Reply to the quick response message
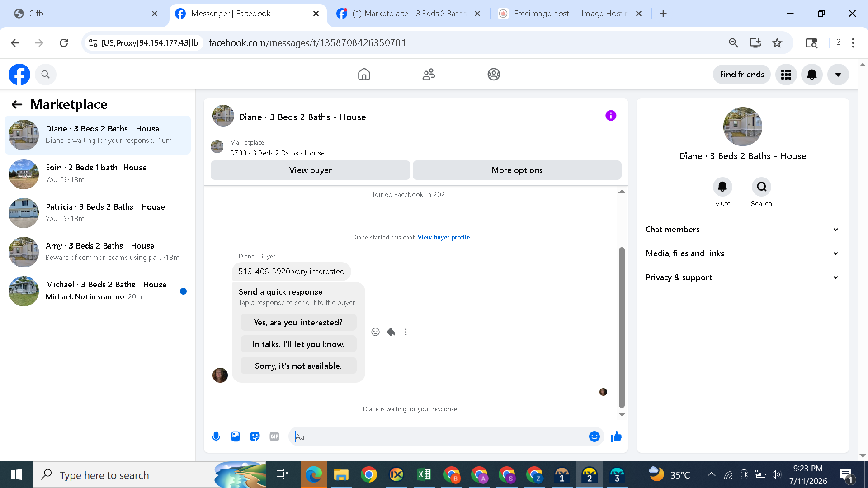The image size is (868, 488). 391,332
